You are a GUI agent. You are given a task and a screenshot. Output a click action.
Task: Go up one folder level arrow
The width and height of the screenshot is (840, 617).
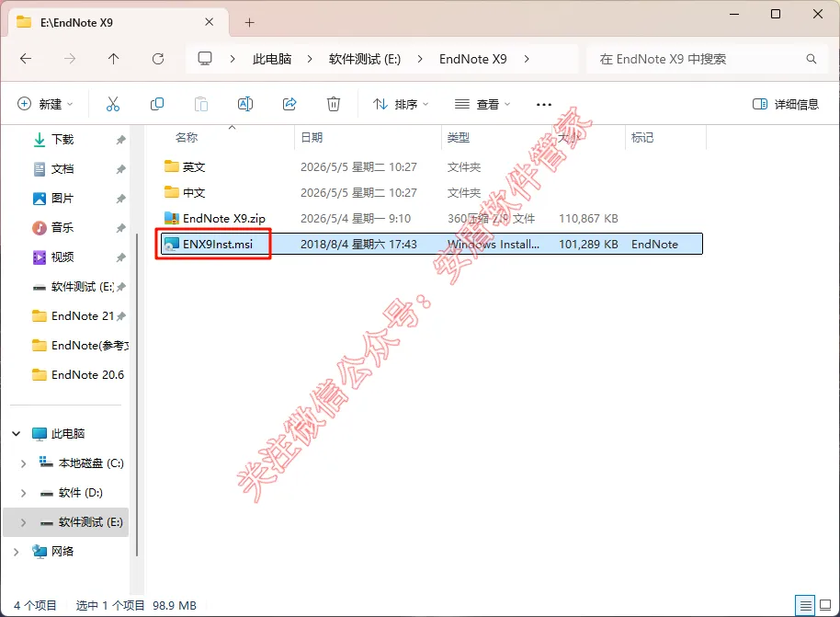(114, 59)
